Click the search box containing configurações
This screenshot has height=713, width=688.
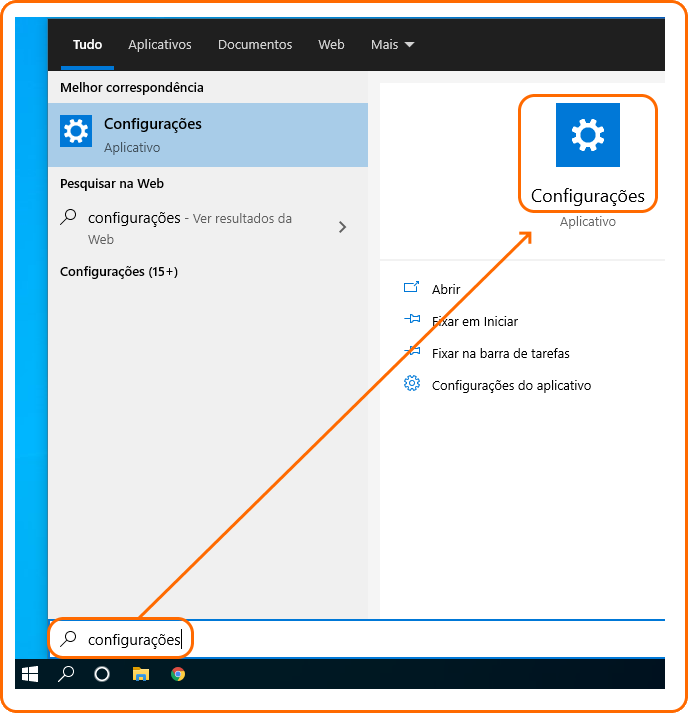357,639
